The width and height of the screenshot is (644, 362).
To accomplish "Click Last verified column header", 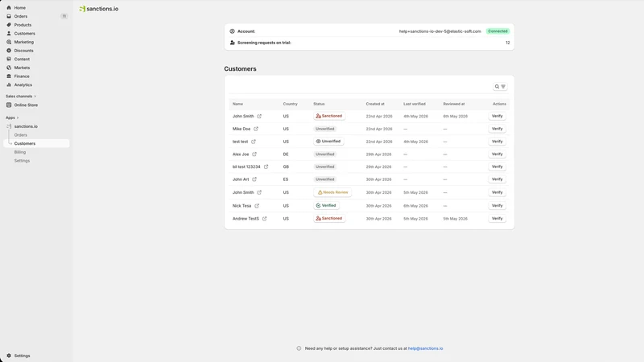I will tap(415, 105).
